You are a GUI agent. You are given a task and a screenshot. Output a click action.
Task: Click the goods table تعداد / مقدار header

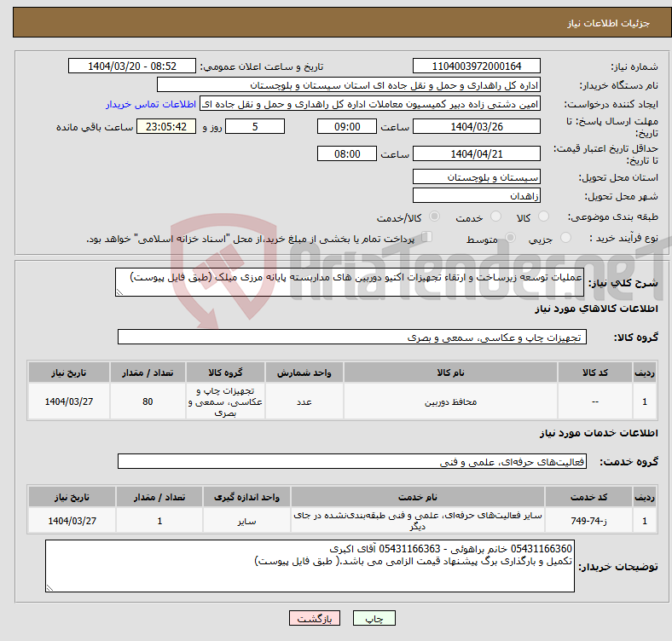tap(148, 372)
